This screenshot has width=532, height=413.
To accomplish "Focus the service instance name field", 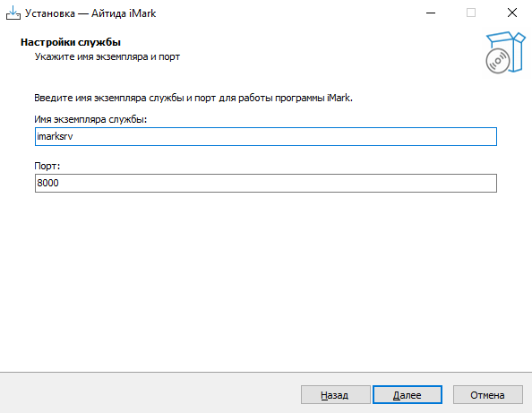I will coord(266,136).
